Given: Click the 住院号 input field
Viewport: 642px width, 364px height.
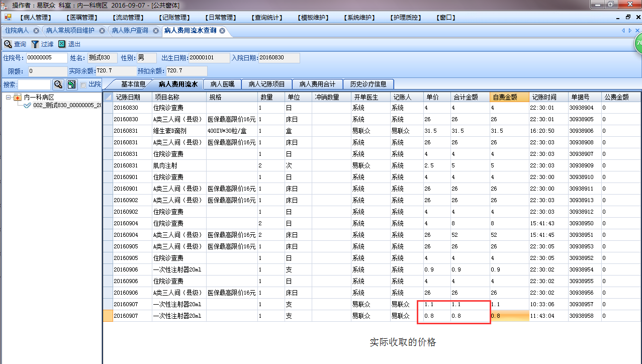Looking at the screenshot, I should pos(46,58).
